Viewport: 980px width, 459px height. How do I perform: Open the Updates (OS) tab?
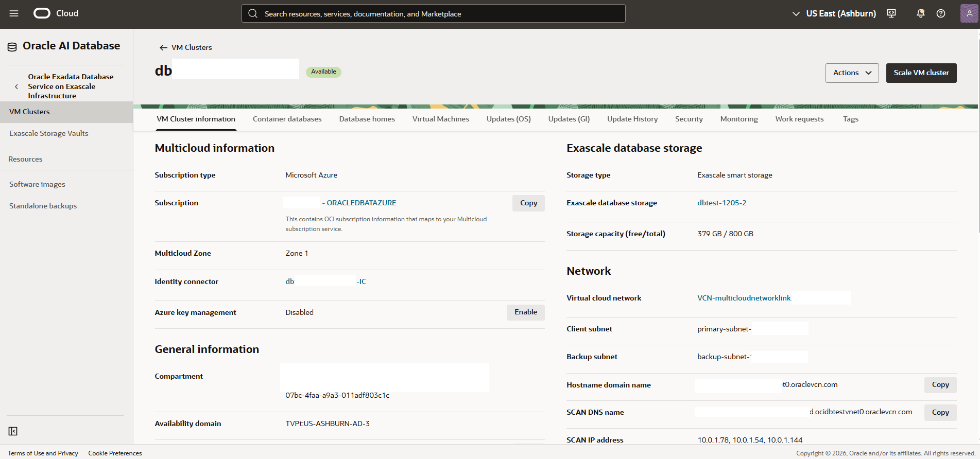coord(508,119)
